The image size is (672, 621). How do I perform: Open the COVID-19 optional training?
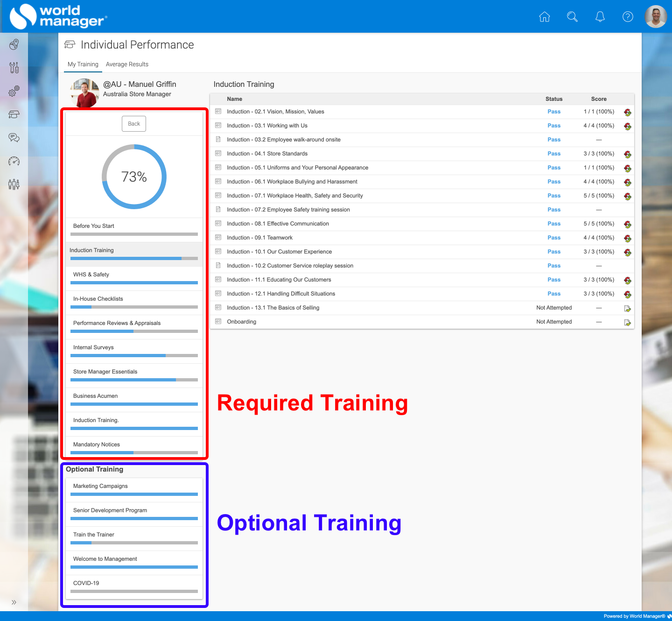click(x=134, y=587)
